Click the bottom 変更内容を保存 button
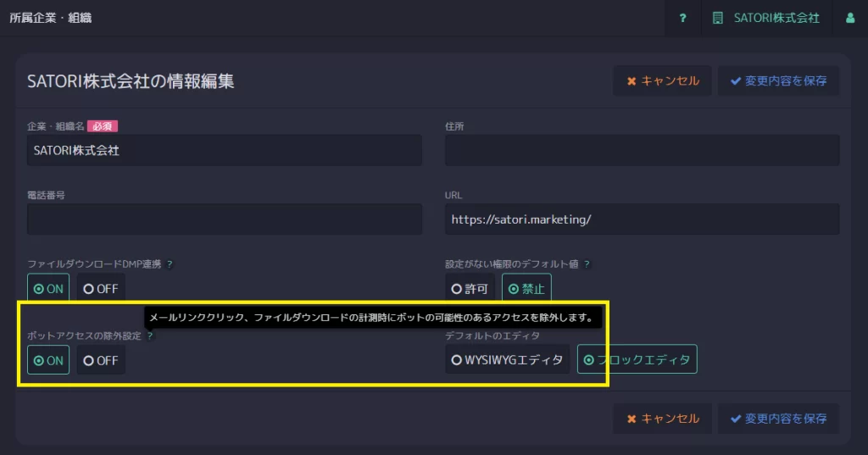The width and height of the screenshot is (868, 455). [778, 419]
